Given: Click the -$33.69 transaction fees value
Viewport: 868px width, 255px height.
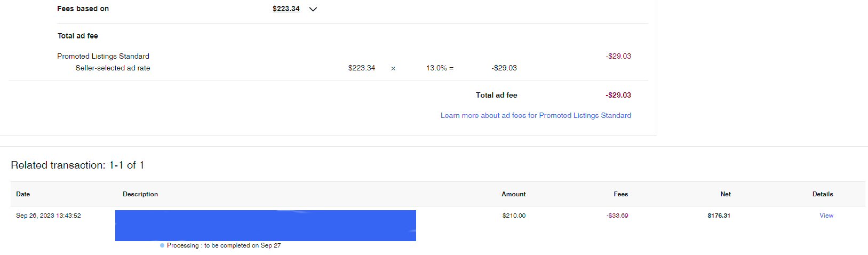Looking at the screenshot, I should 617,216.
